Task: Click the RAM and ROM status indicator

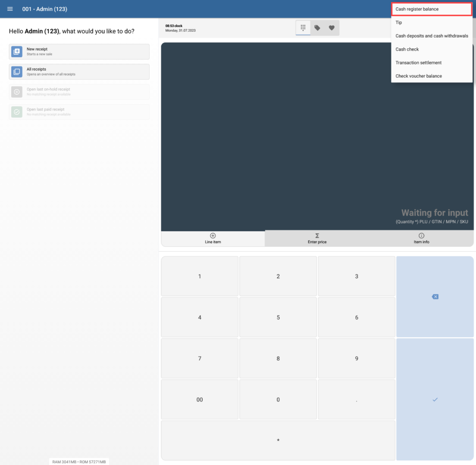Action: tap(78, 461)
